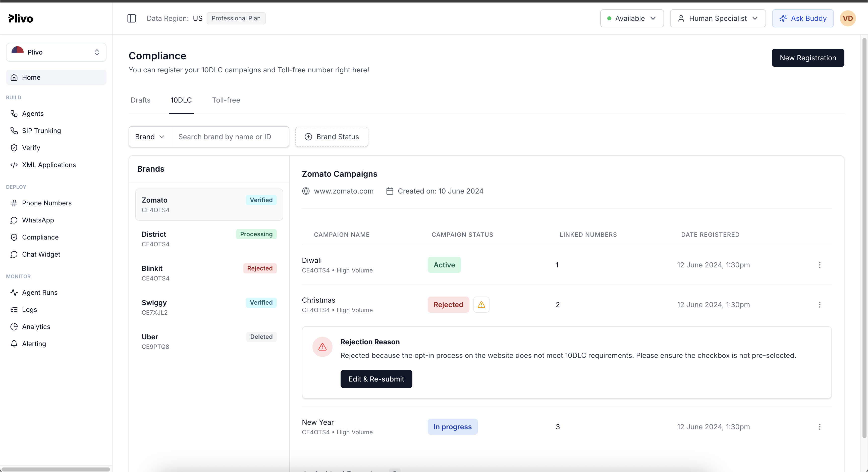The width and height of the screenshot is (868, 472).
Task: Click the Compliance shield icon
Action: (14, 237)
